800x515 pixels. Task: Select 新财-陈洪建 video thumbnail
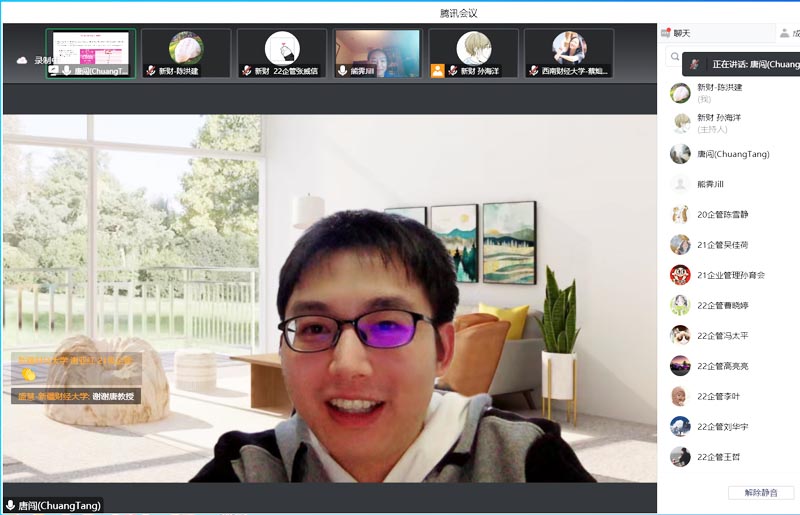(185, 52)
